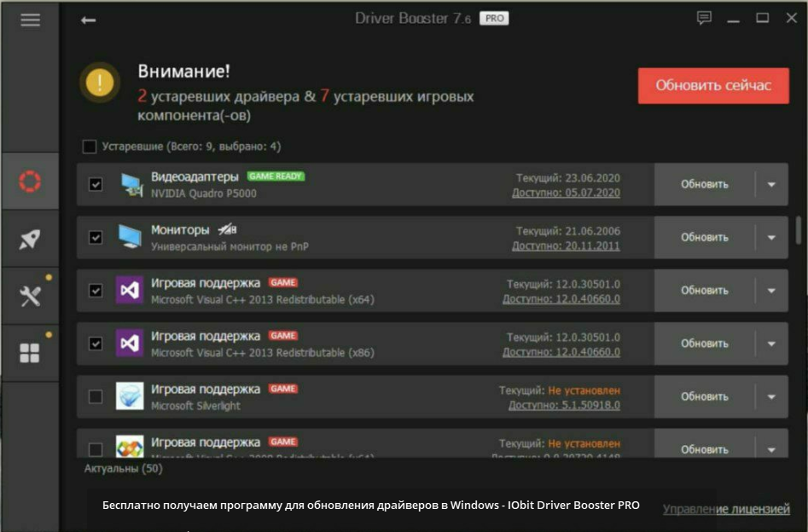Image resolution: width=808 pixels, height=532 pixels.
Task: Go back with the arrow icon
Action: point(88,20)
